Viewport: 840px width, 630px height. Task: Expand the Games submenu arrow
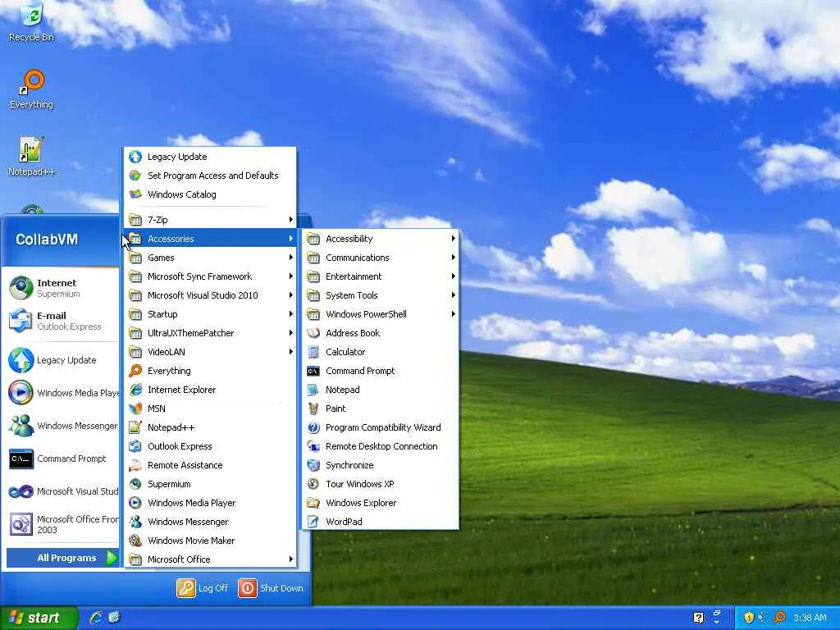pos(290,258)
